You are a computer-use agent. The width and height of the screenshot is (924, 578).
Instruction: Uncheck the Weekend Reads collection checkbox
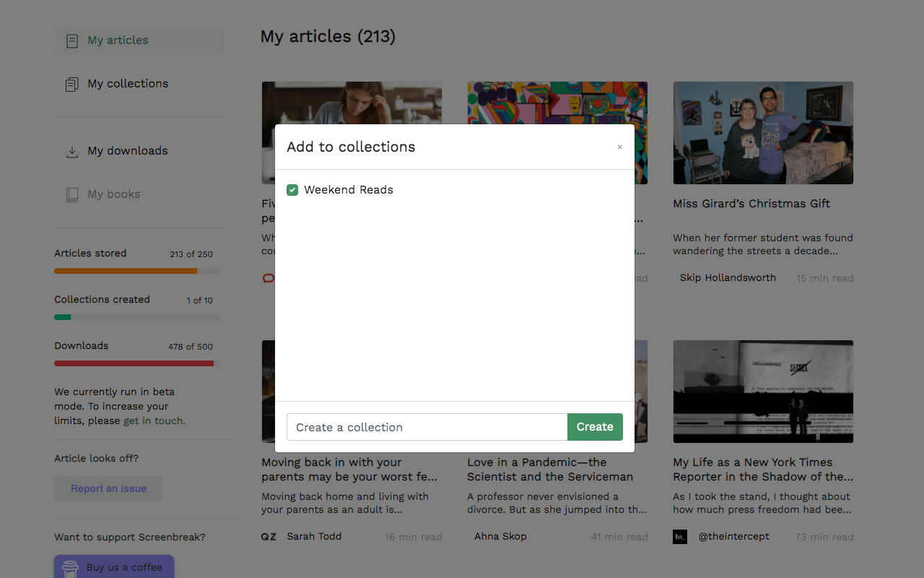pos(292,190)
